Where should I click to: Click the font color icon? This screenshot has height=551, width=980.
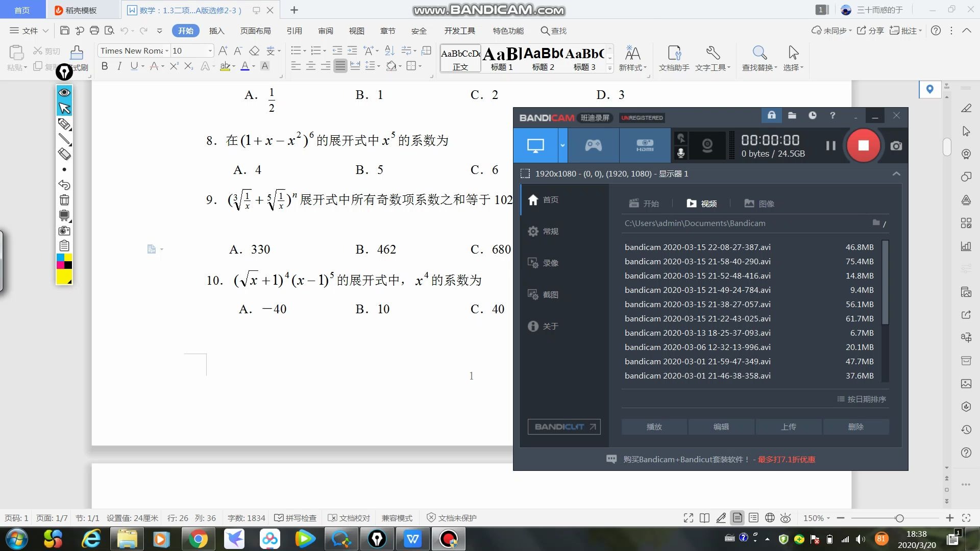tap(246, 66)
